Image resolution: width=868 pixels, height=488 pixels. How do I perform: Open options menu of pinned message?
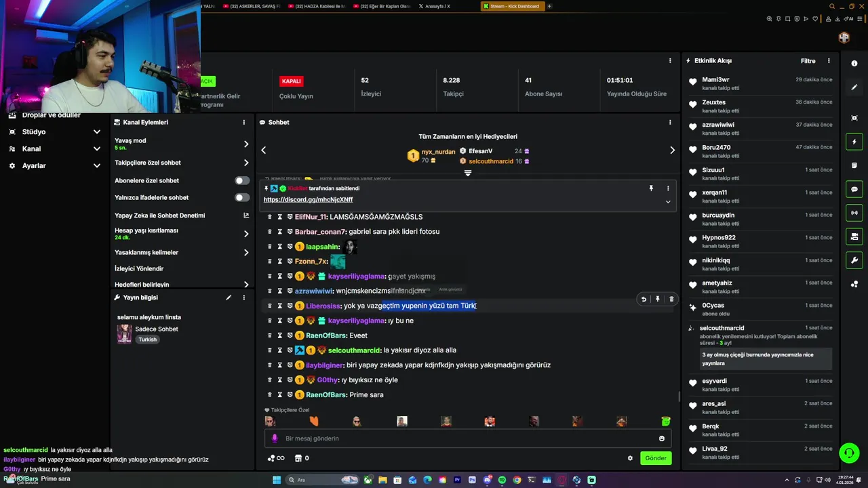coord(668,188)
